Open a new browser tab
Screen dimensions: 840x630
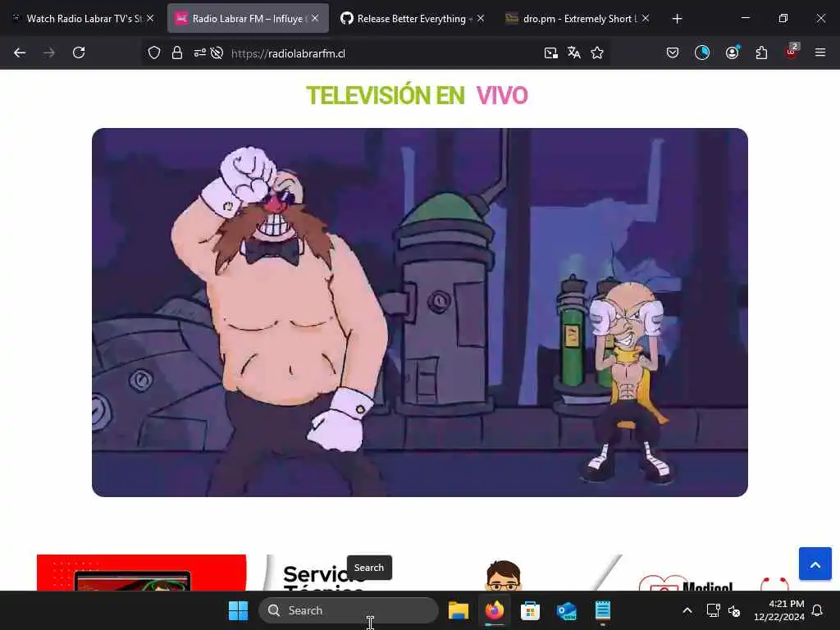click(x=677, y=19)
